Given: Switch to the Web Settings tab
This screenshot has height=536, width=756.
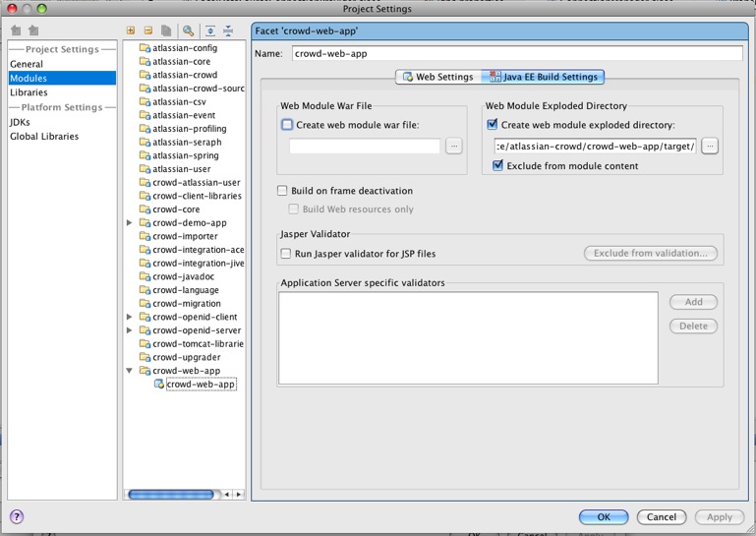Looking at the screenshot, I should (x=437, y=77).
